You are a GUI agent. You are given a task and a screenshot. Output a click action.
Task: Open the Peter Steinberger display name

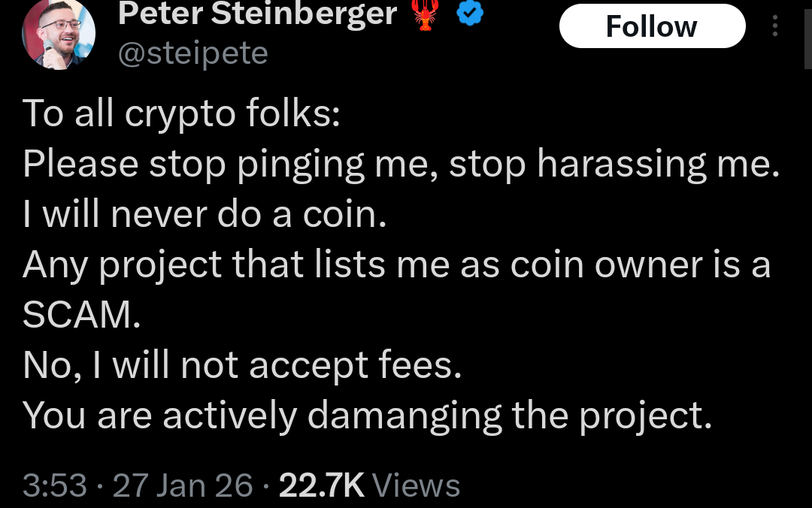pos(257,13)
